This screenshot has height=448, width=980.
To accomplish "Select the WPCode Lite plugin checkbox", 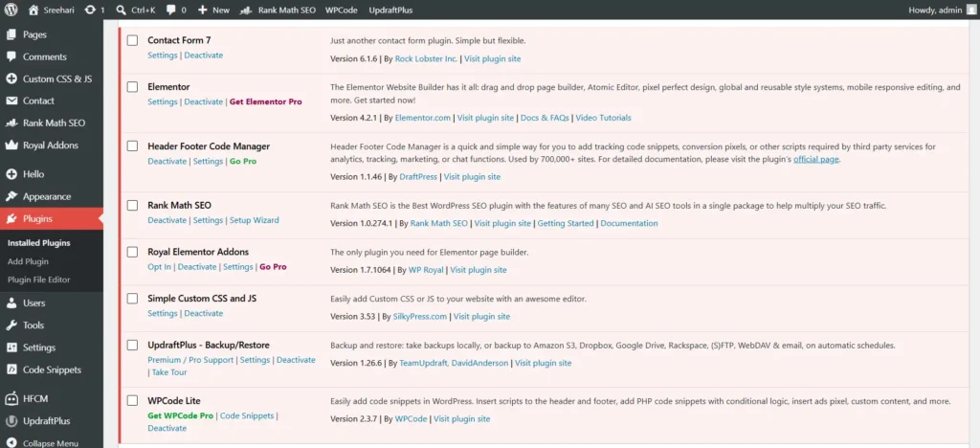I will tap(132, 400).
